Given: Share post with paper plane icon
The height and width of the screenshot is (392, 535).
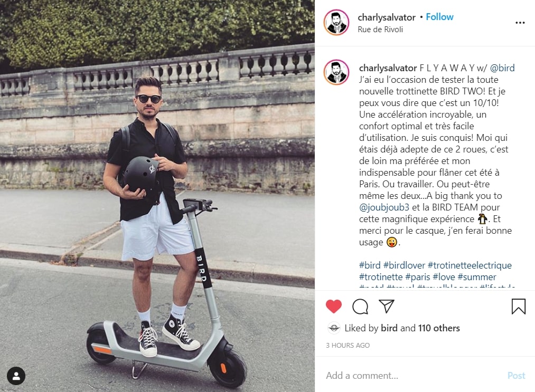Looking at the screenshot, I should [387, 306].
